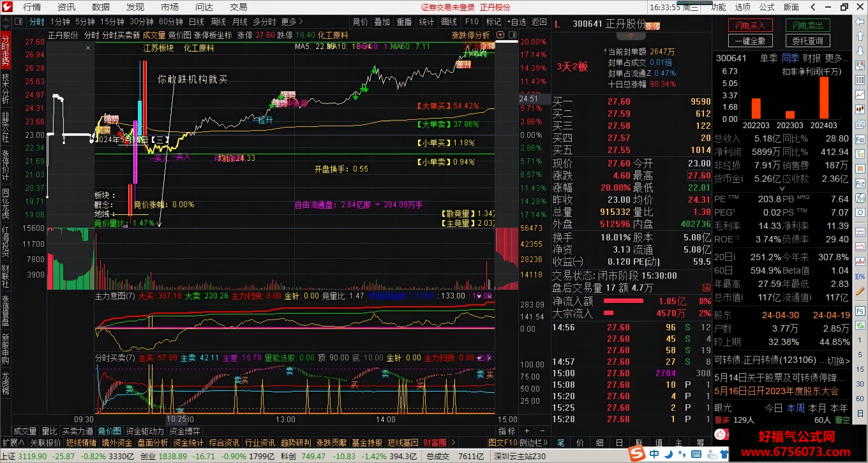
Task: Open the 资讯 menu
Action: (x=66, y=7)
